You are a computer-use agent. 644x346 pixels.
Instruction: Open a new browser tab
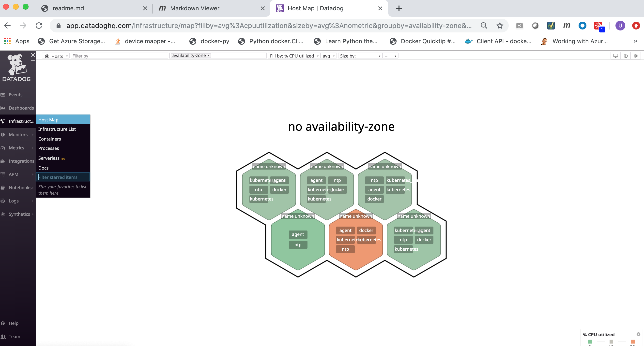pyautogui.click(x=399, y=8)
